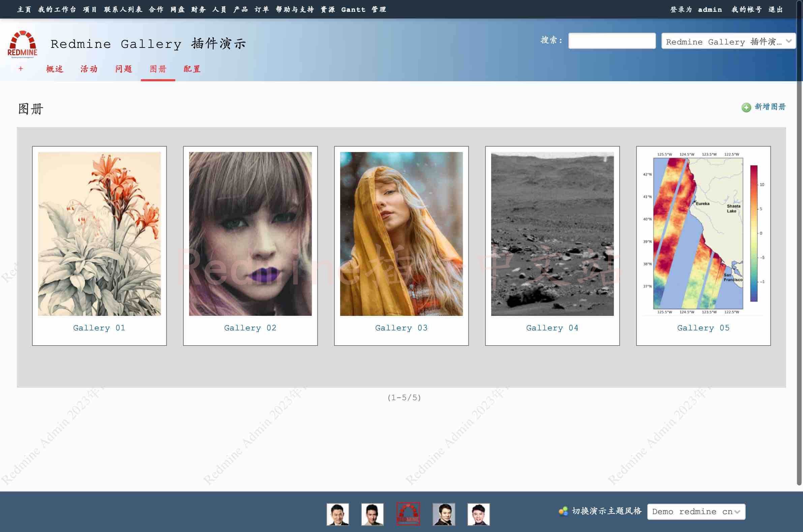This screenshot has height=532, width=803.
Task: Open 帮助与支持 menu item
Action: point(295,9)
